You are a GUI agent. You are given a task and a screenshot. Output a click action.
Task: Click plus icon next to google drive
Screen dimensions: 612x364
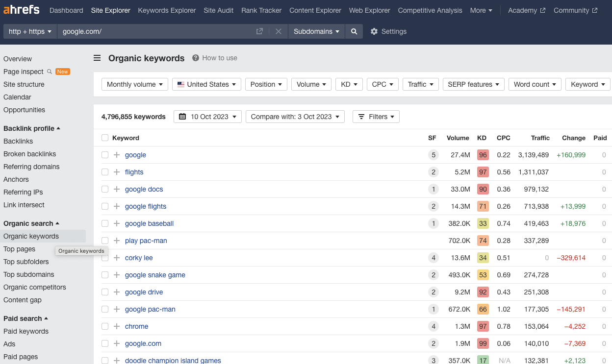pos(117,292)
